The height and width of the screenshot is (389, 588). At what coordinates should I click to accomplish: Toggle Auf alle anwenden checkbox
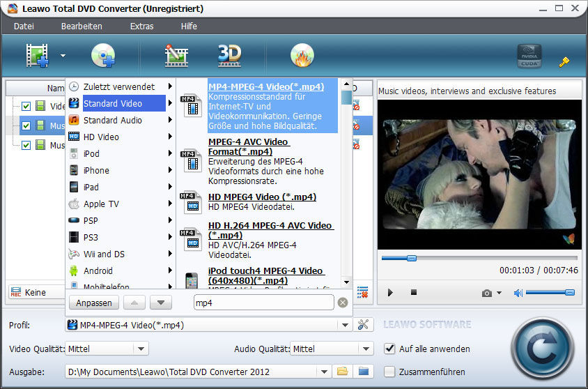(389, 349)
